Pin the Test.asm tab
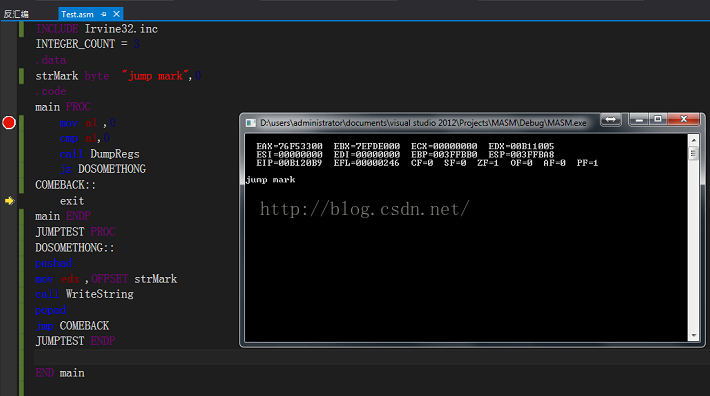710x396 pixels. pyautogui.click(x=104, y=14)
